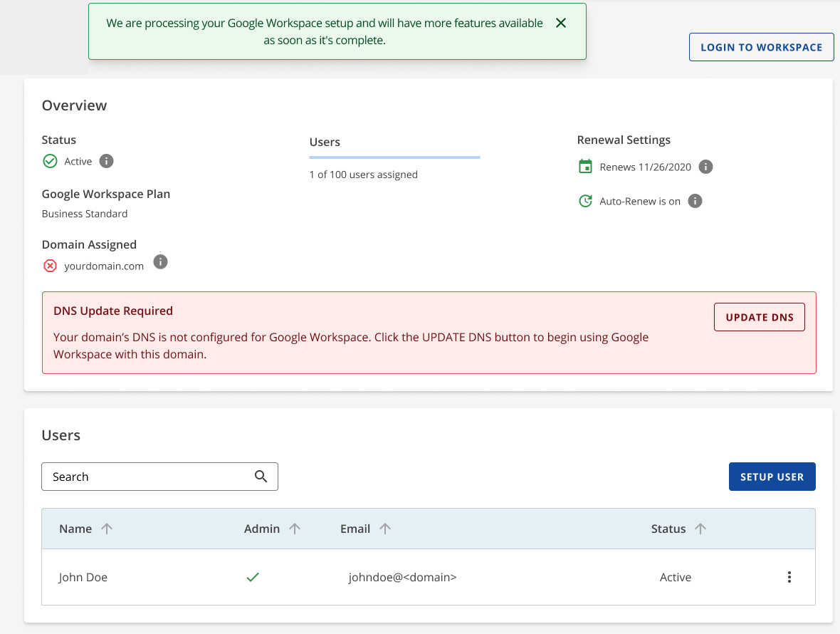Dismiss the Google Workspace setup notification
The width and height of the screenshot is (840, 634).
pyautogui.click(x=561, y=23)
